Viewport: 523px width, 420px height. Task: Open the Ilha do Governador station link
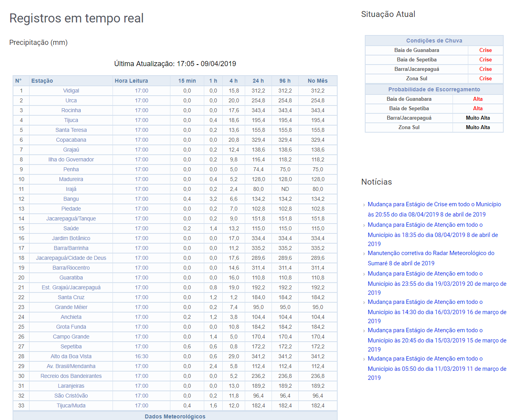click(x=71, y=159)
